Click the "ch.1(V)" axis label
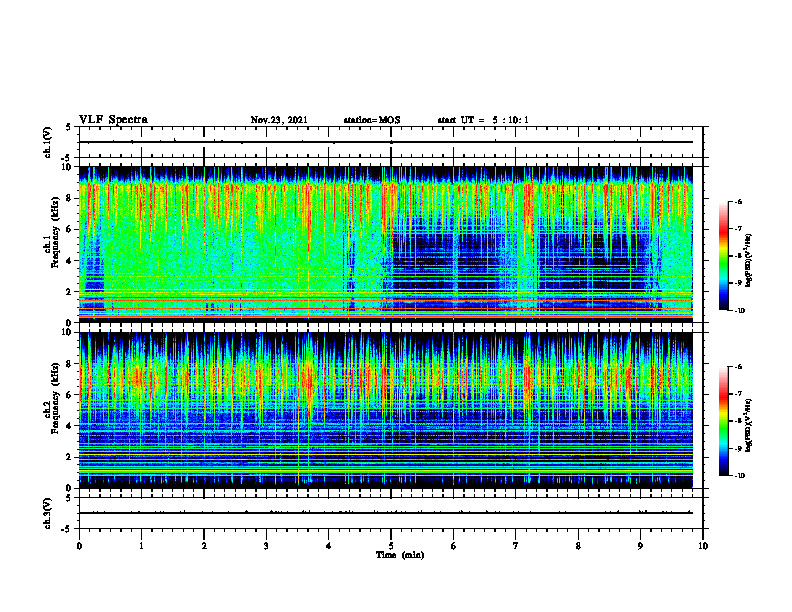 point(48,142)
